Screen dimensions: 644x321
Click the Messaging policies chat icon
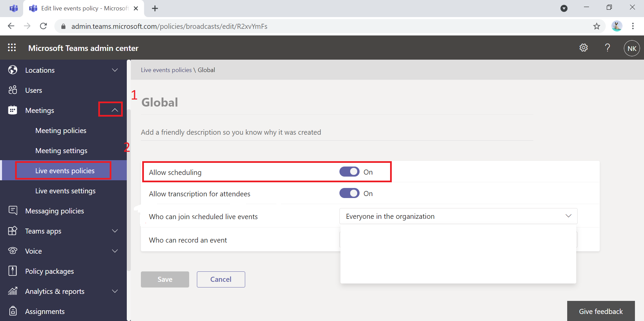pos(13,210)
